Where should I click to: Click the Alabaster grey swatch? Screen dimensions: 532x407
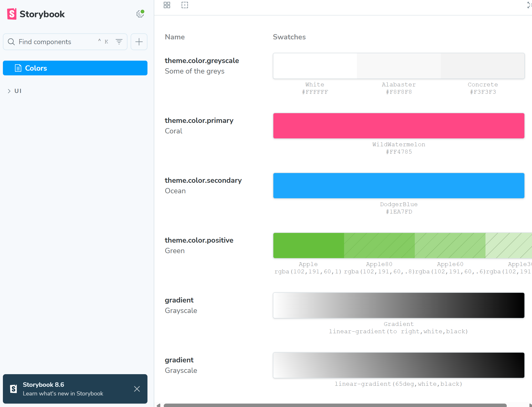(399, 66)
